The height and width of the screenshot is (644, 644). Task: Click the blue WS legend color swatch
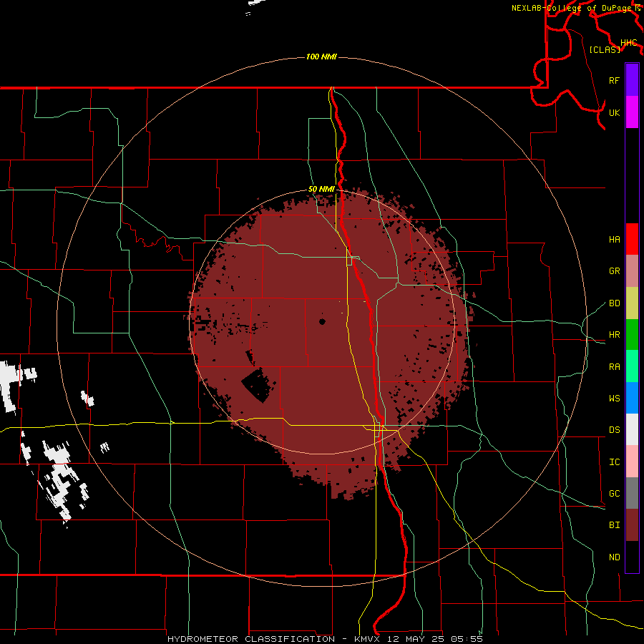(632, 398)
